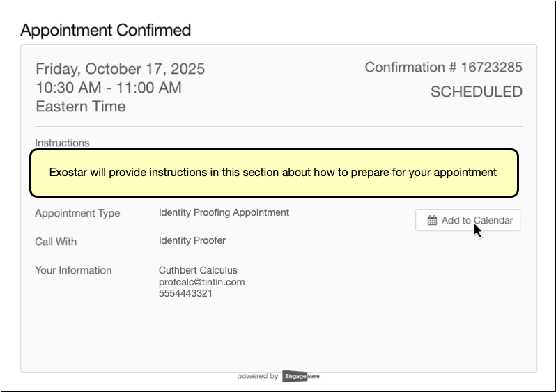Click the profcalc@tintin.com email address
Viewport: 556px width, 392px height.
coord(201,282)
